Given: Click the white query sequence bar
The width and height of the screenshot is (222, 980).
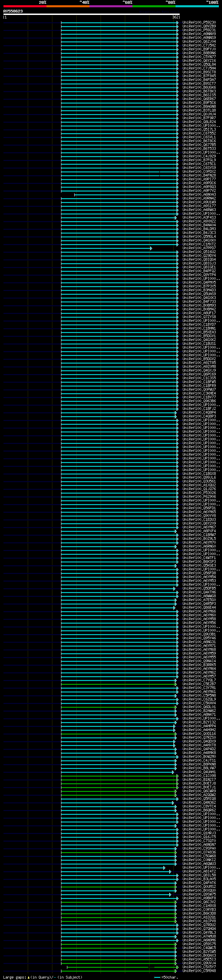Looking at the screenshot, I should [x=92, y=14].
